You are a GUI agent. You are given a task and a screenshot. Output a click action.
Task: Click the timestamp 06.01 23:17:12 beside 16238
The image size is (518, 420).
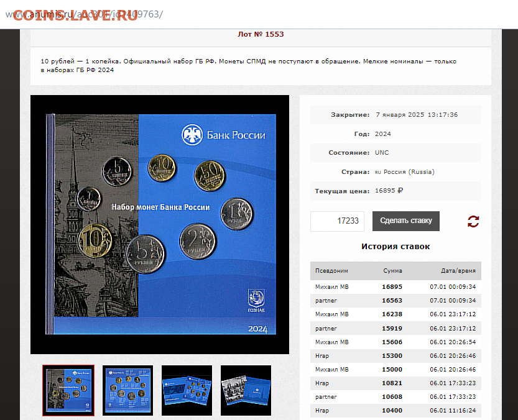click(453, 314)
